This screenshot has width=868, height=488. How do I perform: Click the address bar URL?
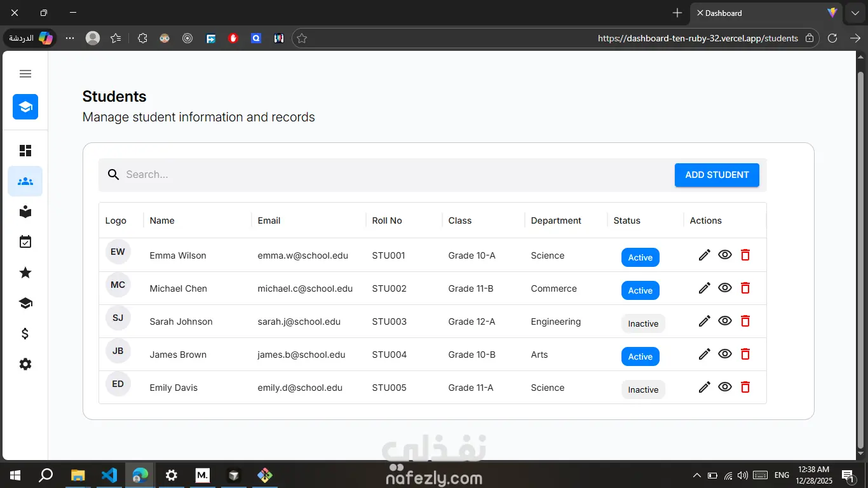[698, 38]
